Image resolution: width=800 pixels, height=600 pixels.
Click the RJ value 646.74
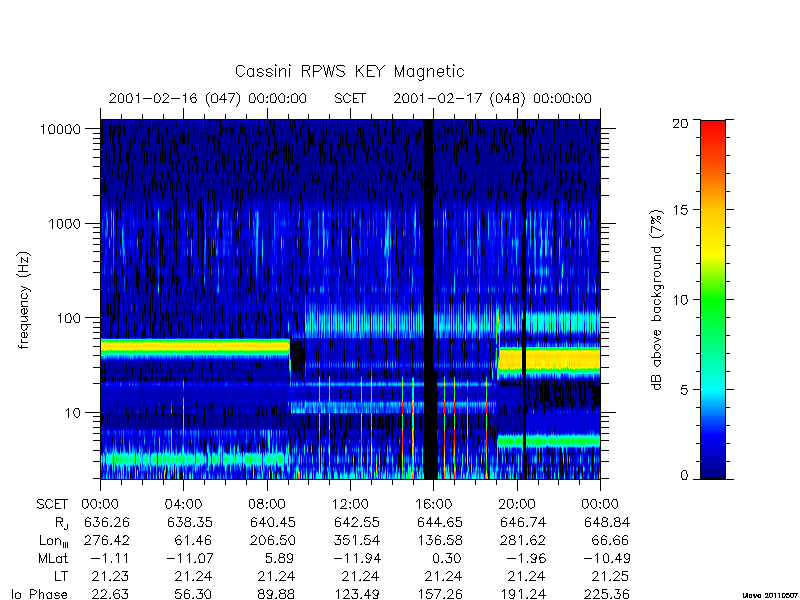pyautogui.click(x=523, y=522)
